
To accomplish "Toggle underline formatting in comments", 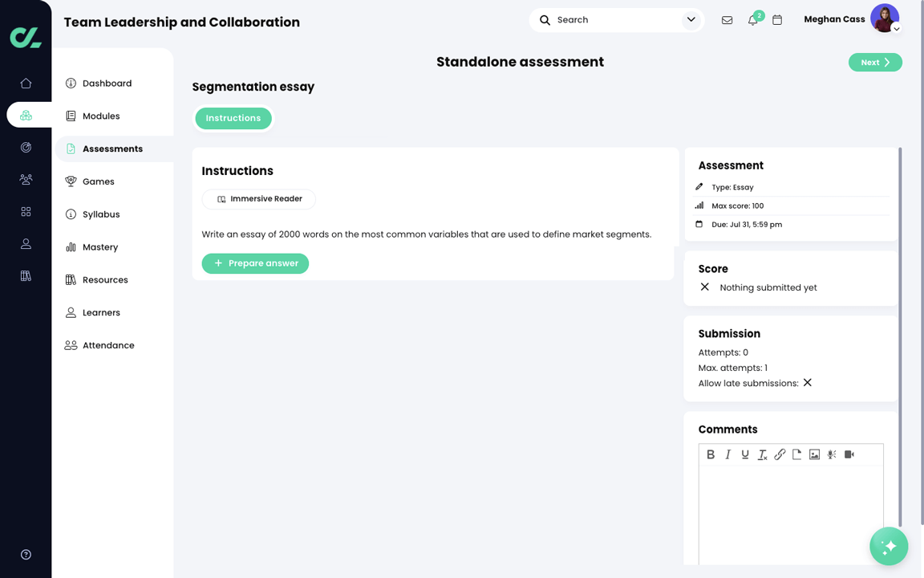I will [745, 454].
